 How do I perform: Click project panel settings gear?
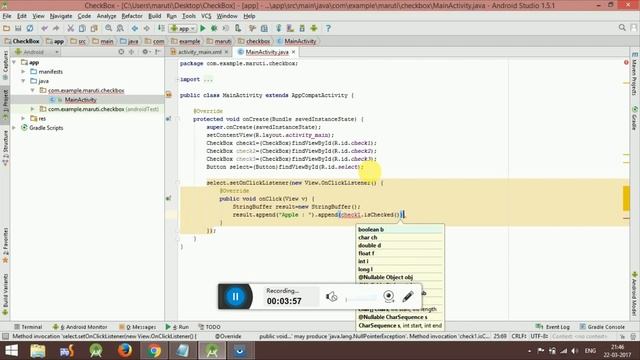coord(145,52)
